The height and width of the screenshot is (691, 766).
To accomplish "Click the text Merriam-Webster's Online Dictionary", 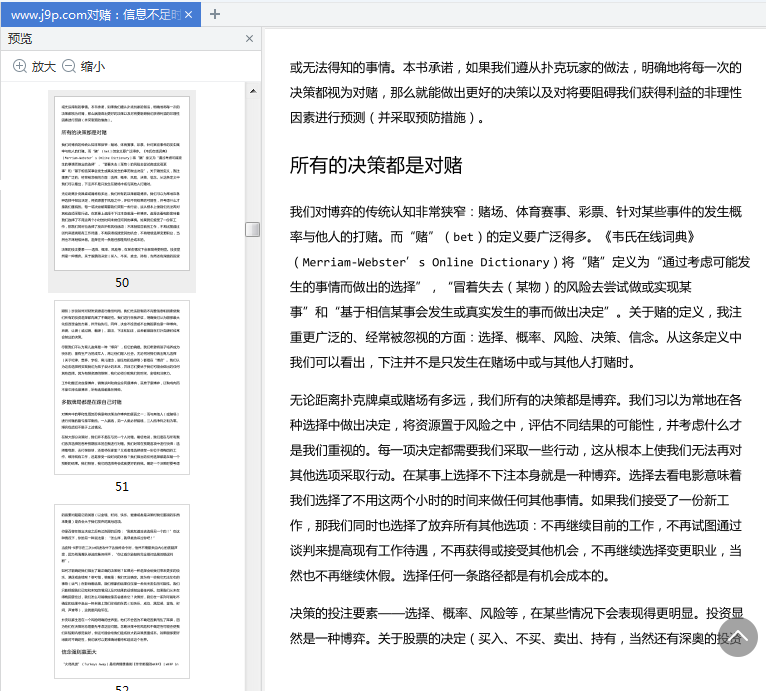I will (425, 262).
